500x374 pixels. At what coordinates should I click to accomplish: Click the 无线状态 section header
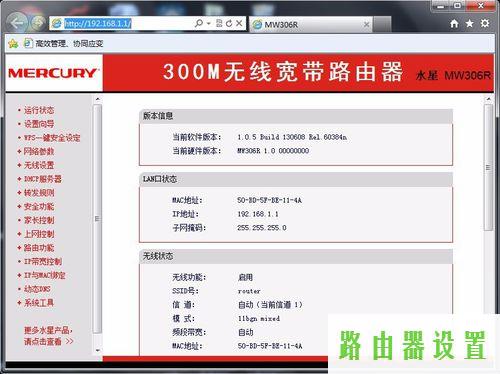click(x=296, y=256)
